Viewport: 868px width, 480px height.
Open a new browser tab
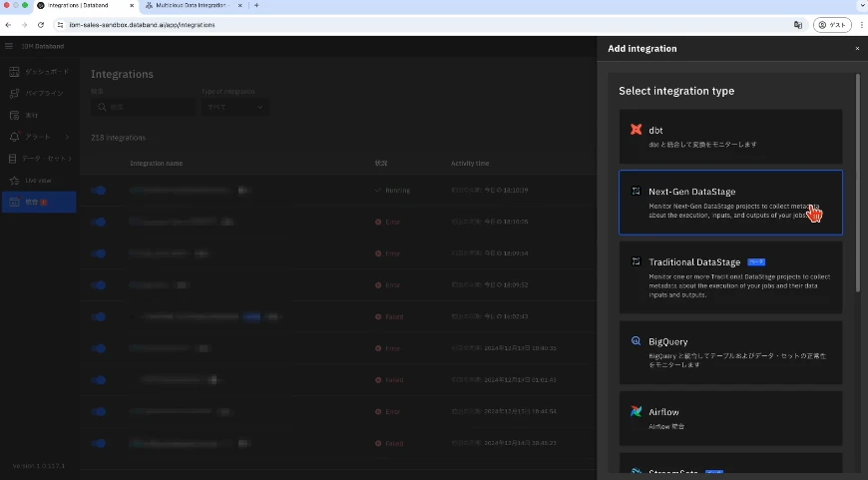pyautogui.click(x=256, y=6)
